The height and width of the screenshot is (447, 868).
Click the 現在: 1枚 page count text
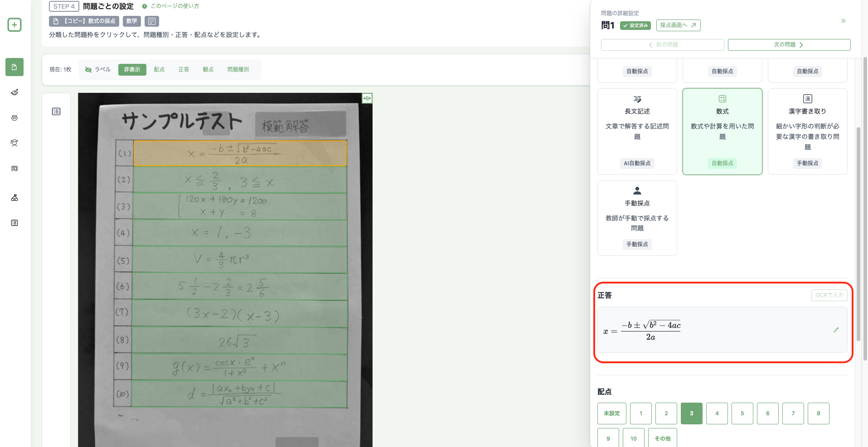click(60, 70)
